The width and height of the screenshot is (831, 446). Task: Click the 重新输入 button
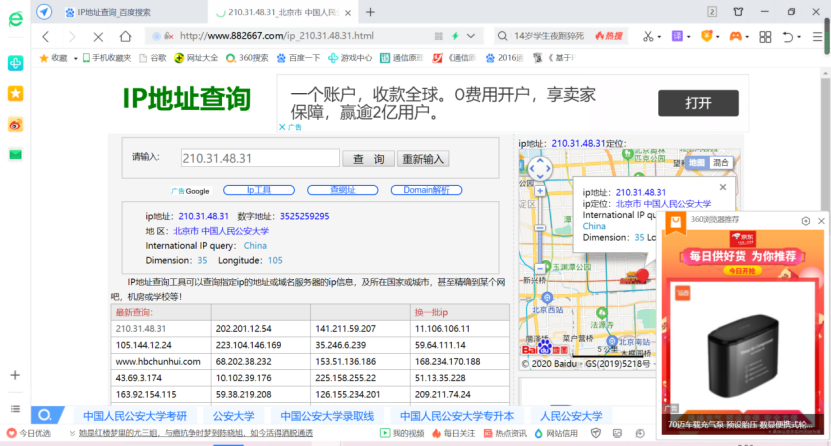423,159
